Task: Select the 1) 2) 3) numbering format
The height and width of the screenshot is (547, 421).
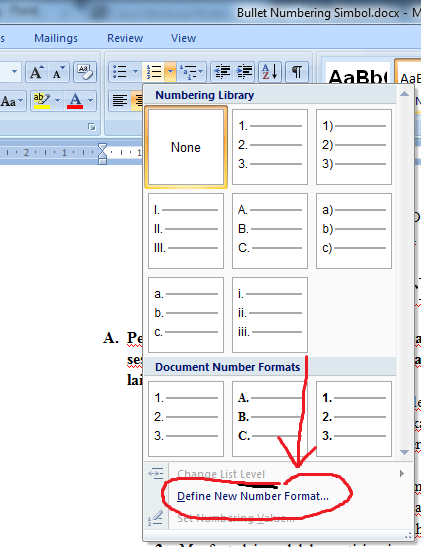Action: [354, 147]
